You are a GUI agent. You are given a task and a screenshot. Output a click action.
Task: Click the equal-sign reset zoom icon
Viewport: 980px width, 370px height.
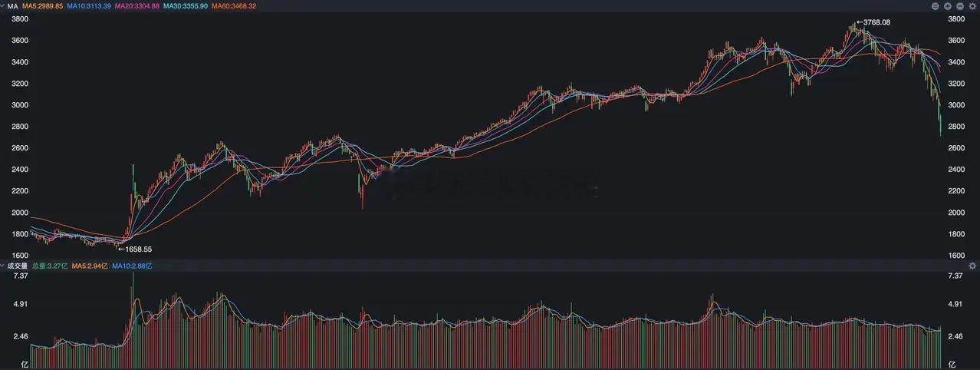pos(936,6)
